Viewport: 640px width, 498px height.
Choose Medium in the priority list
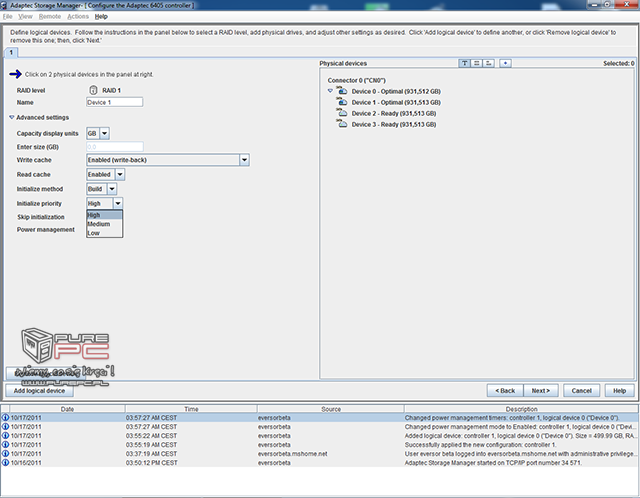(x=104, y=224)
